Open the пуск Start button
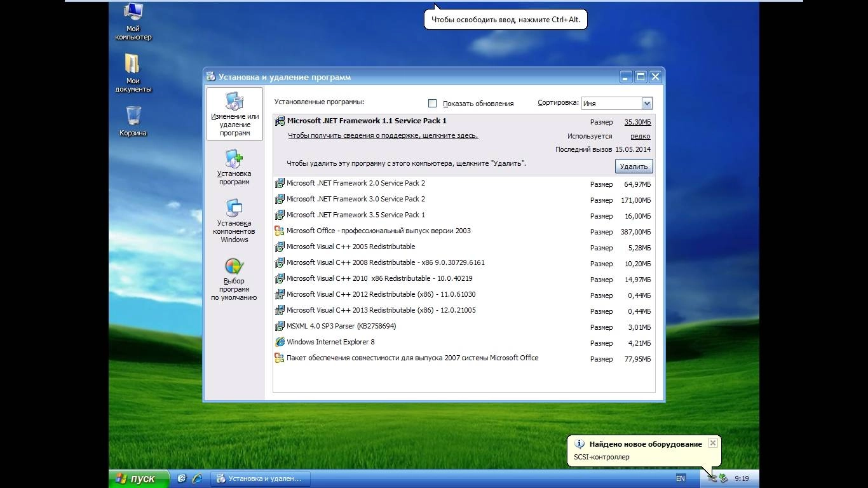Image resolution: width=868 pixels, height=488 pixels. click(x=139, y=478)
